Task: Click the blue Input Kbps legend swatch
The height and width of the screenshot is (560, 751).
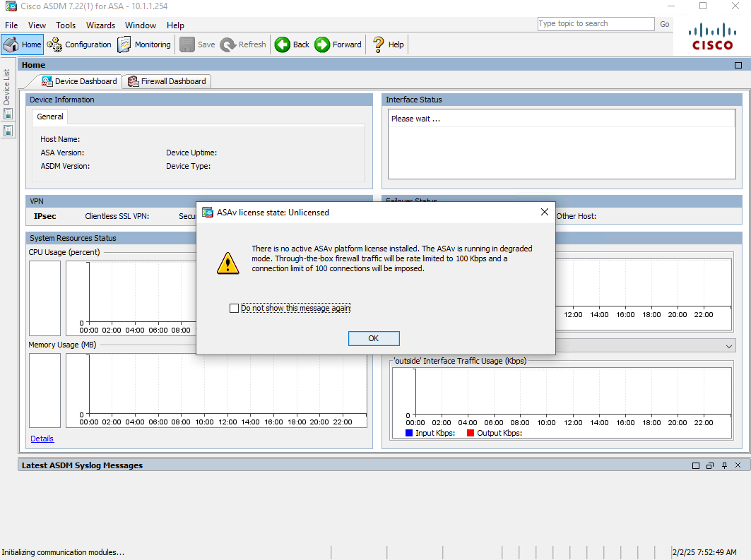Action: coord(409,433)
